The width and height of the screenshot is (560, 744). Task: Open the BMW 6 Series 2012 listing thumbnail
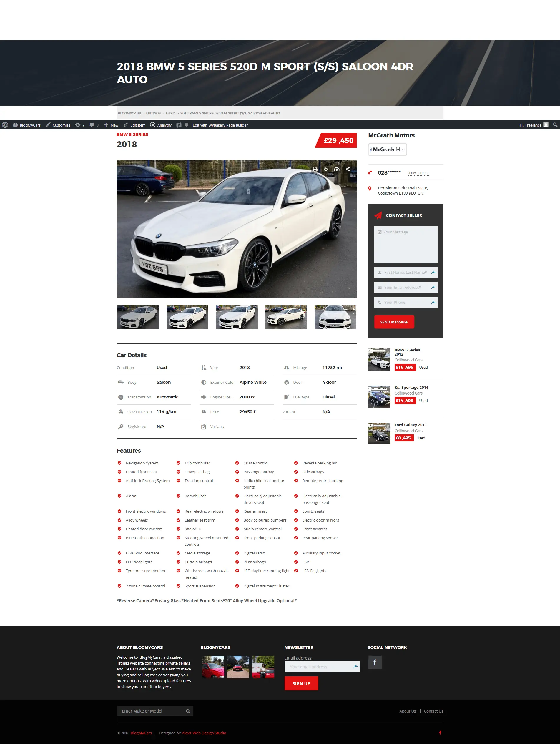tap(379, 359)
